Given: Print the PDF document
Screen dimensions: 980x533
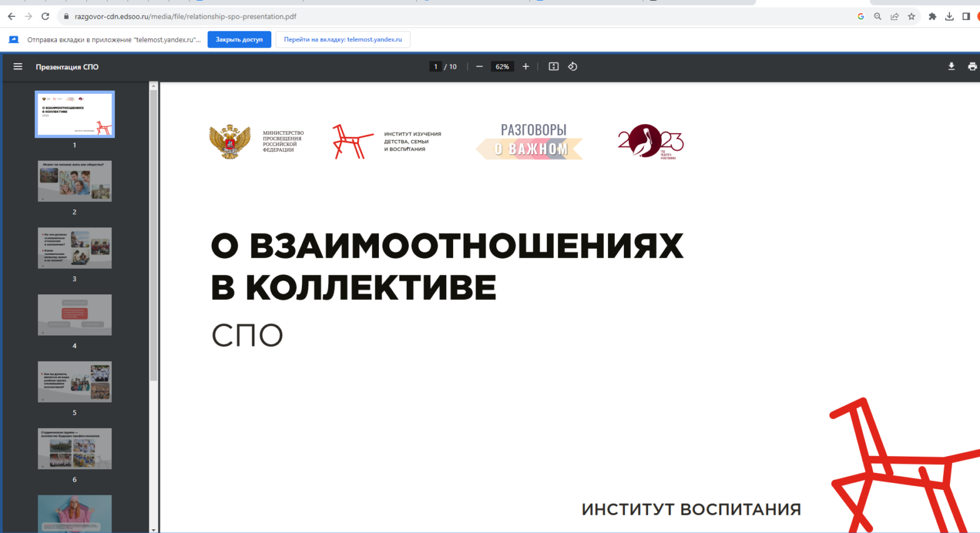Looking at the screenshot, I should click(972, 67).
